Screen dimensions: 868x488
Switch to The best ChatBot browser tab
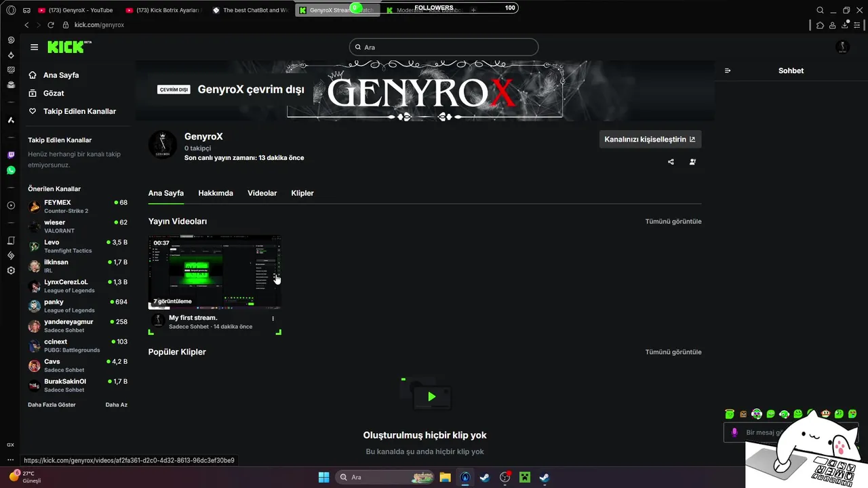coord(251,10)
